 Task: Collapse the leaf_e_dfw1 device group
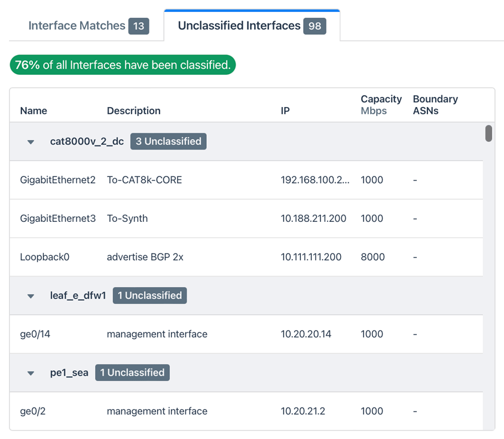point(30,295)
